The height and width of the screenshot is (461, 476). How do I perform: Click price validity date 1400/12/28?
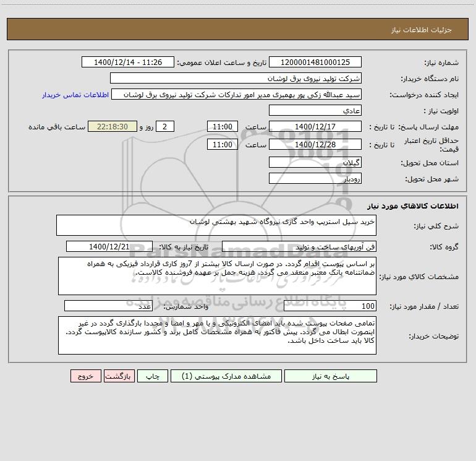tap(315, 144)
